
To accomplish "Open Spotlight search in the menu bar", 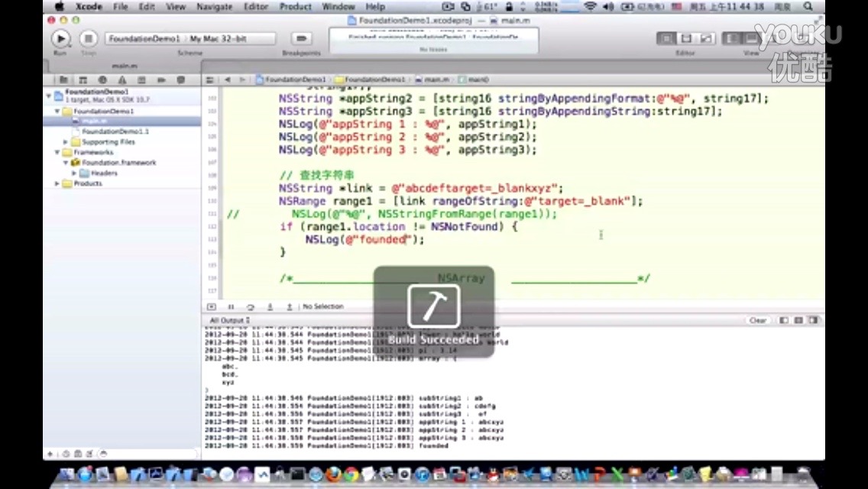I will (x=808, y=7).
